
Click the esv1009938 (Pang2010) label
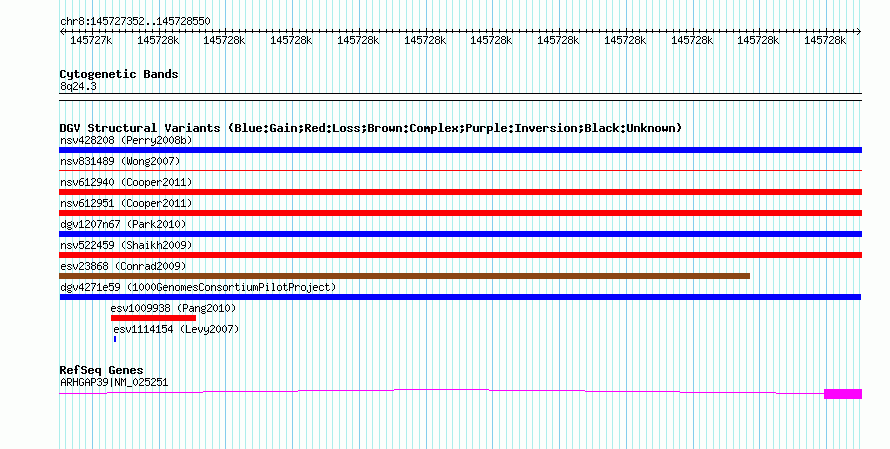click(x=173, y=308)
